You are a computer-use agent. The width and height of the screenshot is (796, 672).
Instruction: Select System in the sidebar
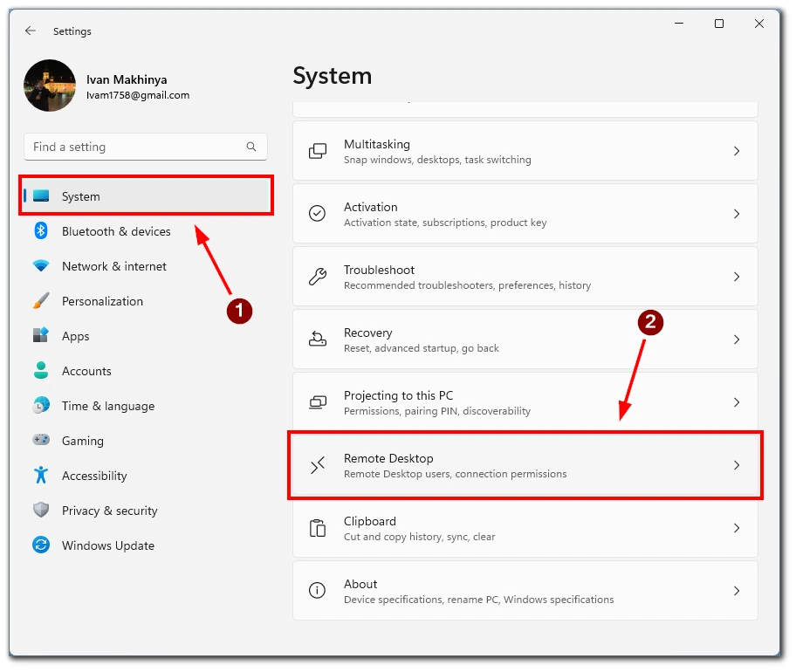click(81, 196)
